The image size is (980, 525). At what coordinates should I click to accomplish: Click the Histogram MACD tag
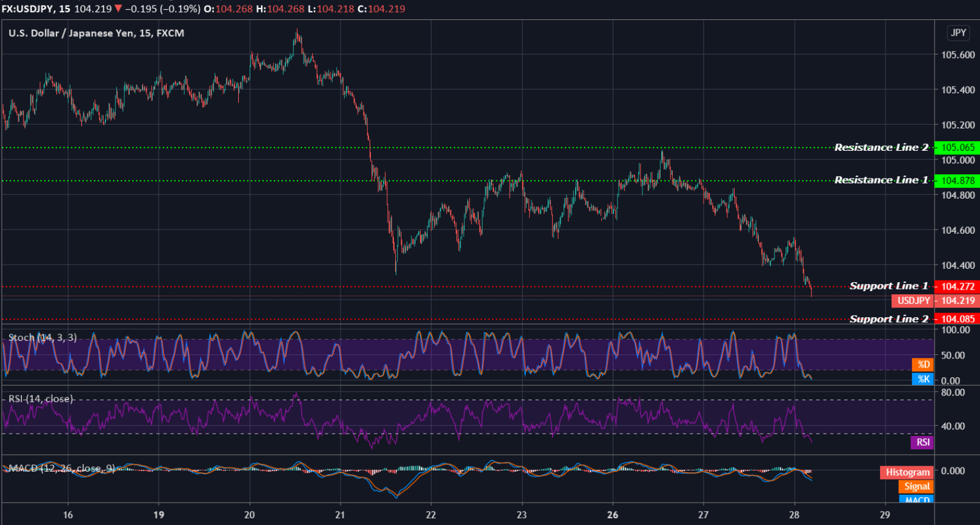(907, 472)
